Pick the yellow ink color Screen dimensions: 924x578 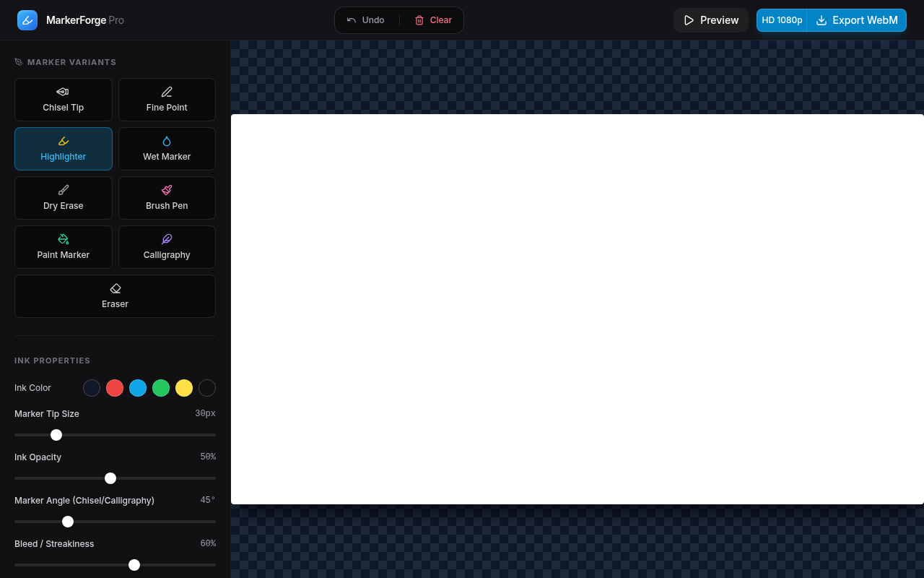(184, 388)
